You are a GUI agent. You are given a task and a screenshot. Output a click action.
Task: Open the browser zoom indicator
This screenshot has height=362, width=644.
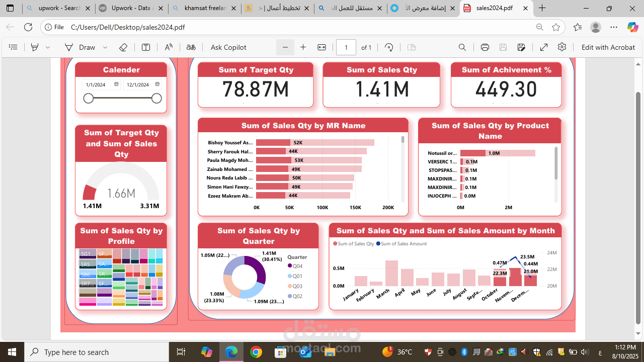coord(539,27)
